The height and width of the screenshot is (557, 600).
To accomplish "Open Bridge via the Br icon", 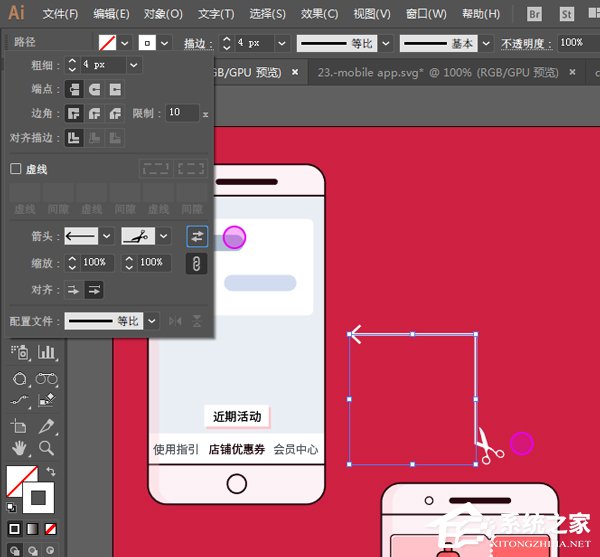I will tap(536, 14).
